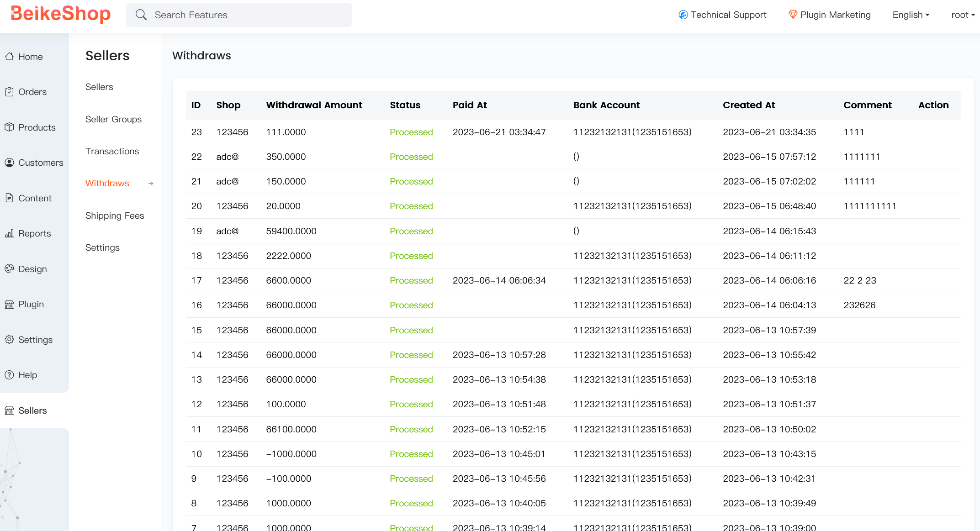Open Products in main sidebar
Screen dimensions: 980x531
pyautogui.click(x=37, y=127)
